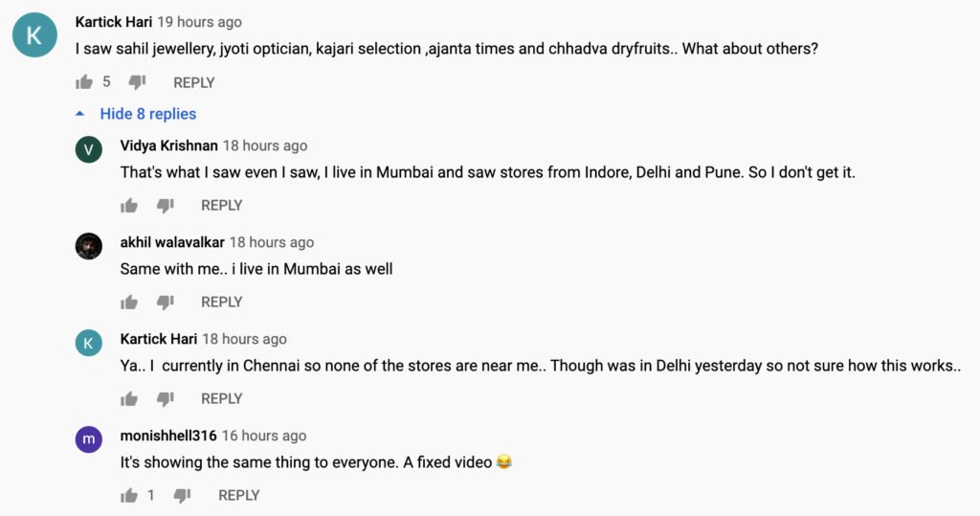
Task: Like Kartick Hari's Chennai reply
Action: tap(129, 398)
